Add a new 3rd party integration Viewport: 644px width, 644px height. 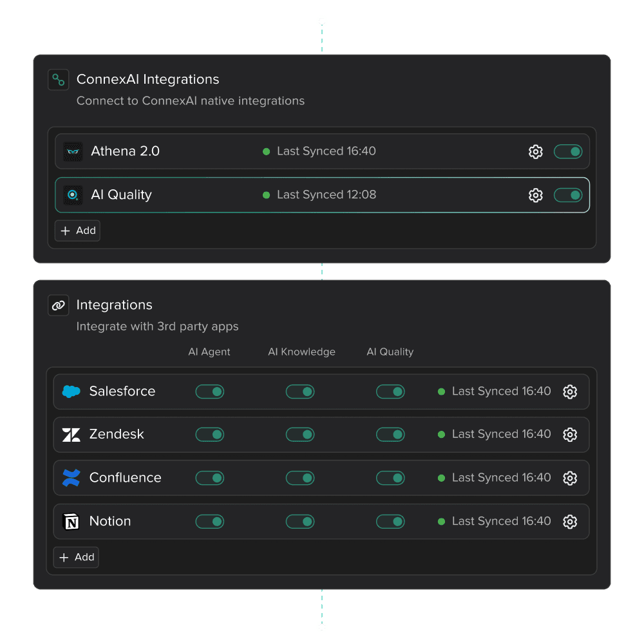click(77, 557)
